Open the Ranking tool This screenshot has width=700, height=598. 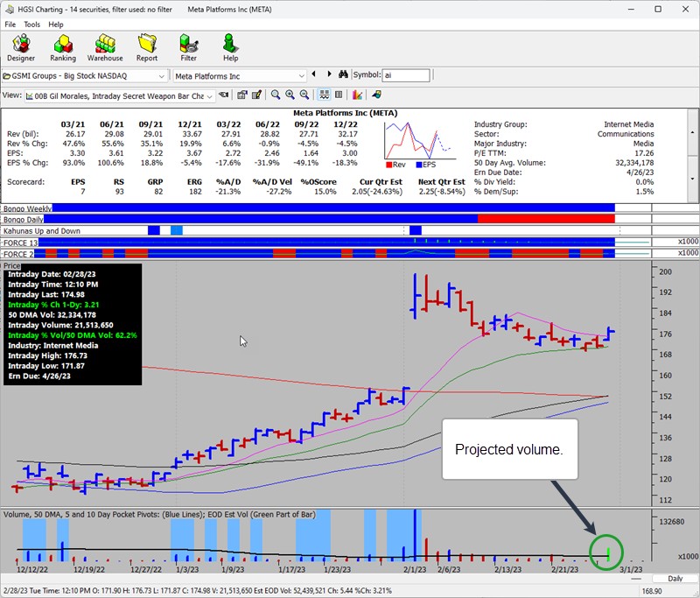click(x=63, y=47)
